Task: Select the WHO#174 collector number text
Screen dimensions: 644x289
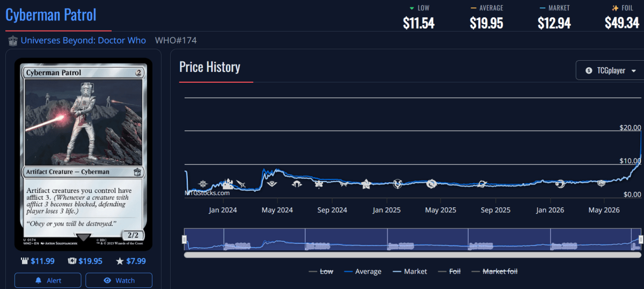Action: pyautogui.click(x=175, y=40)
